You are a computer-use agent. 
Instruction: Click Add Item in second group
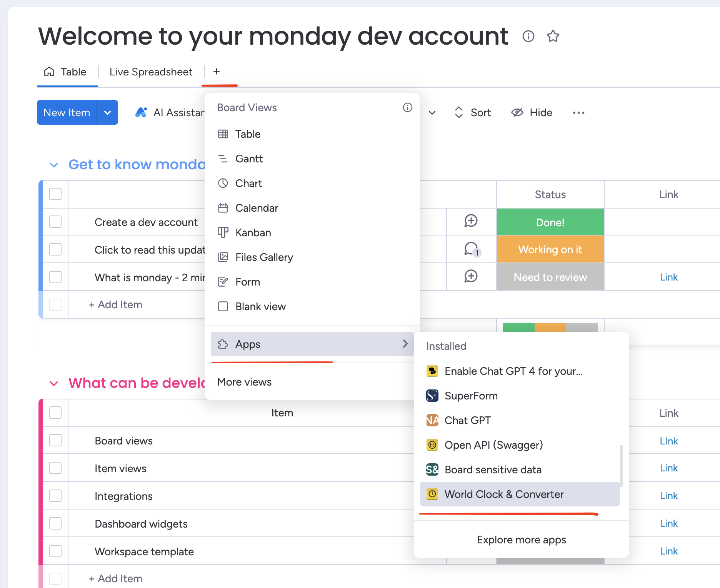coord(115,579)
